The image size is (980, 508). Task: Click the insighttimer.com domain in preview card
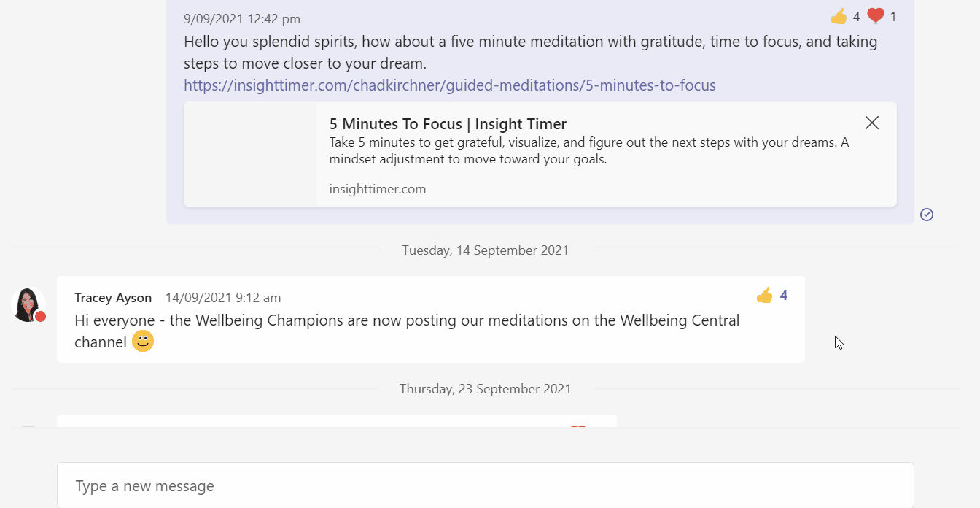(x=378, y=189)
